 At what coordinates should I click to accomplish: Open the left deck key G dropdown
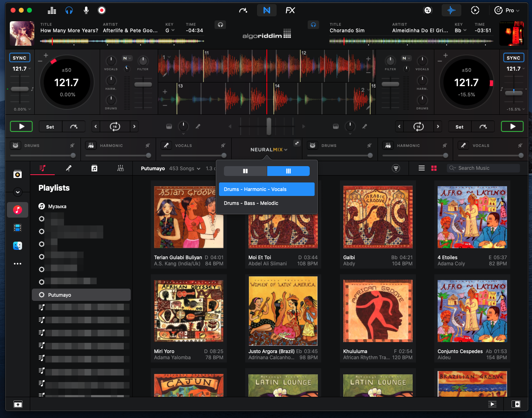pyautogui.click(x=170, y=31)
